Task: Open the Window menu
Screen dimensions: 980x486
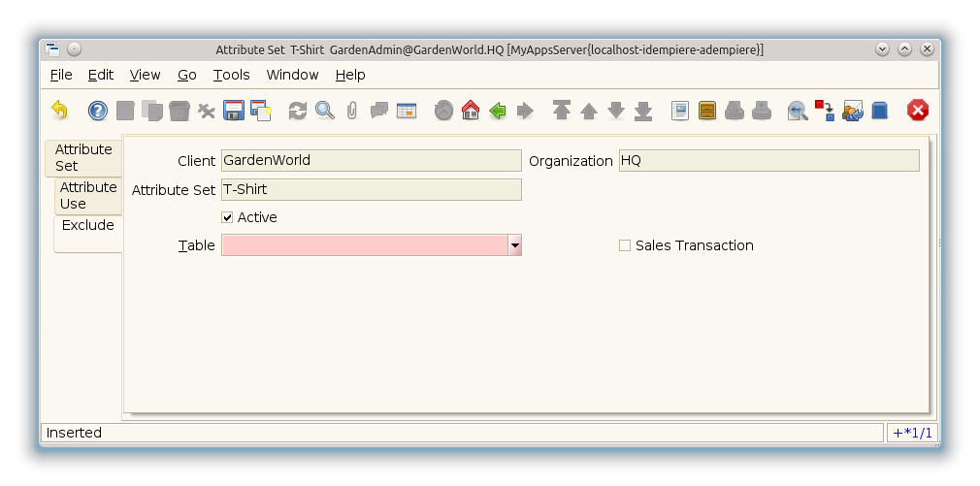Action: tap(292, 75)
